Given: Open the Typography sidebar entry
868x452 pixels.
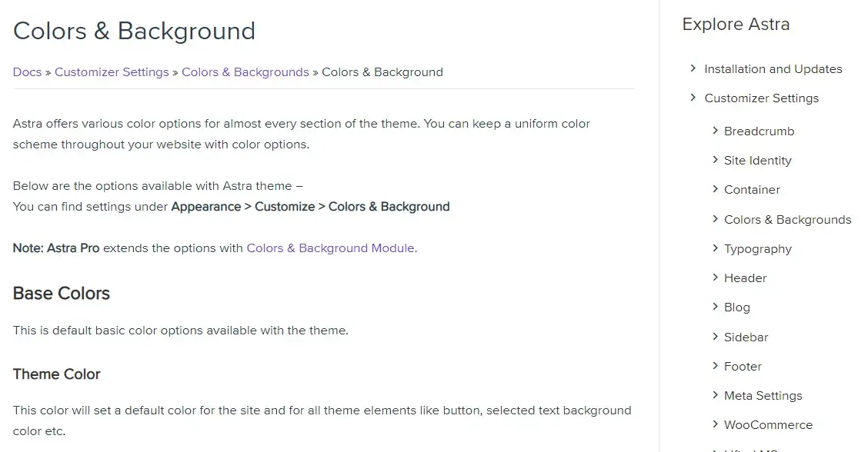Looking at the screenshot, I should click(x=758, y=249).
